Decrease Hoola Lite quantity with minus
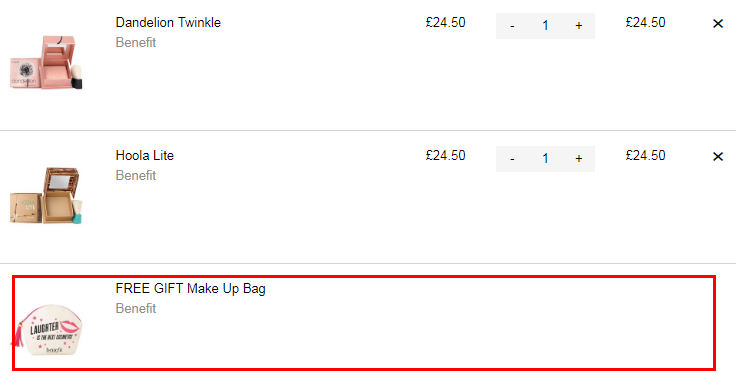740x388 pixels. coord(512,159)
